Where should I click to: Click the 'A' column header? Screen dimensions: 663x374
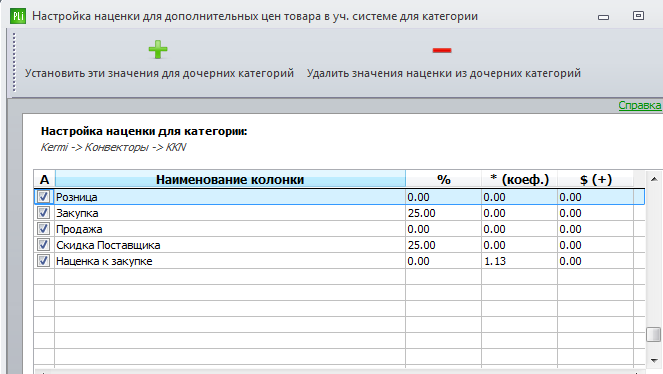[44, 179]
